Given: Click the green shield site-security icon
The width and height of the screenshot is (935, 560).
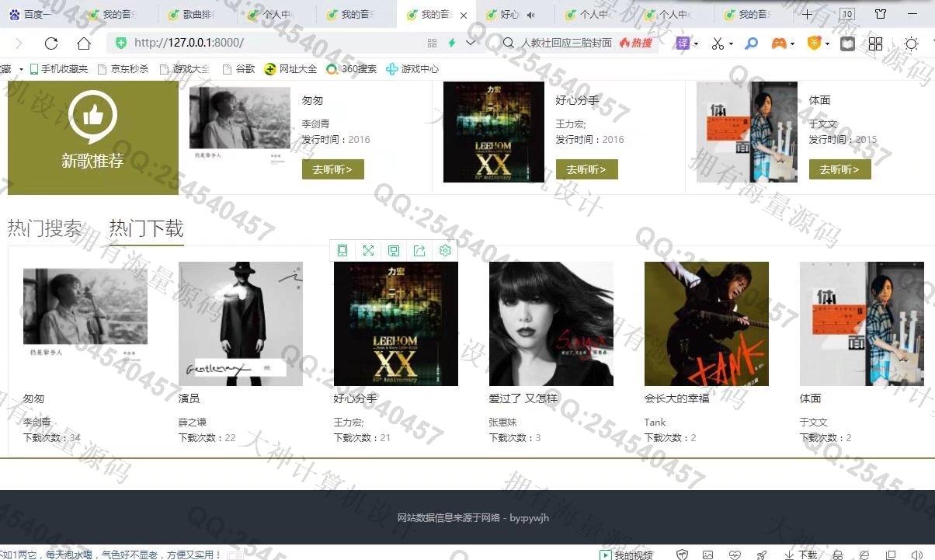Looking at the screenshot, I should (120, 43).
